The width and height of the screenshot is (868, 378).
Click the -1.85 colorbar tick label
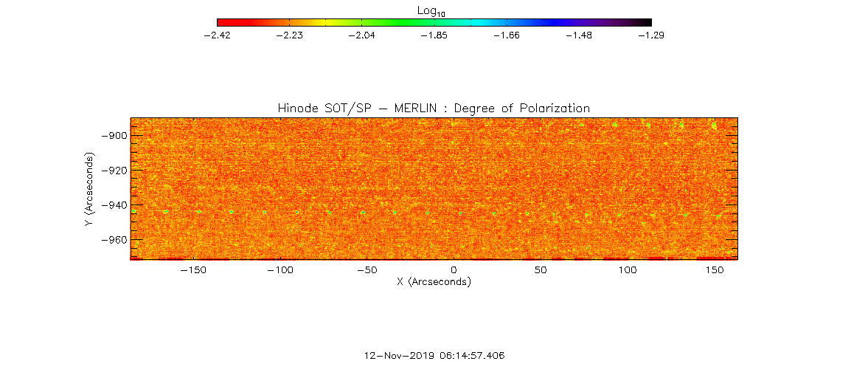434,35
